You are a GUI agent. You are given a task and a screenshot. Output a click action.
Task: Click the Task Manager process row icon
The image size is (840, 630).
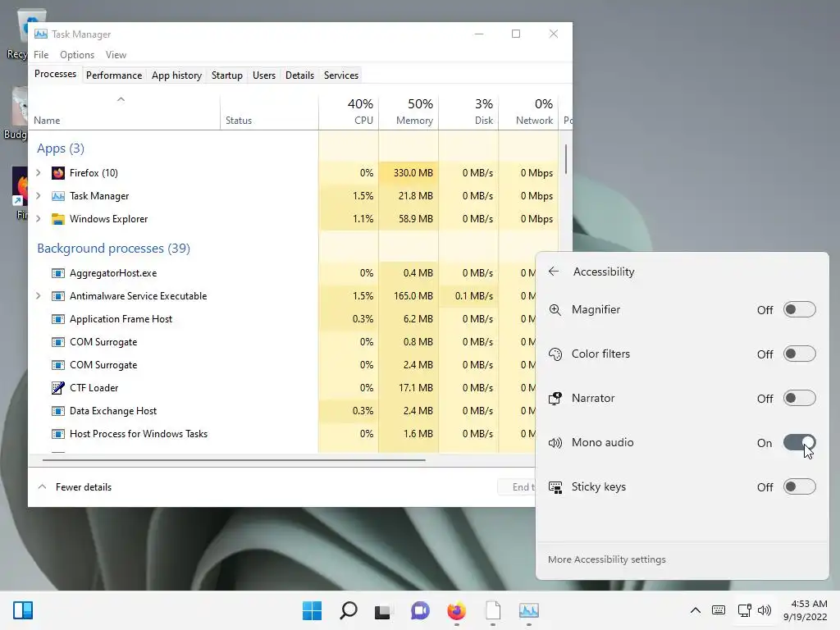pyautogui.click(x=58, y=196)
